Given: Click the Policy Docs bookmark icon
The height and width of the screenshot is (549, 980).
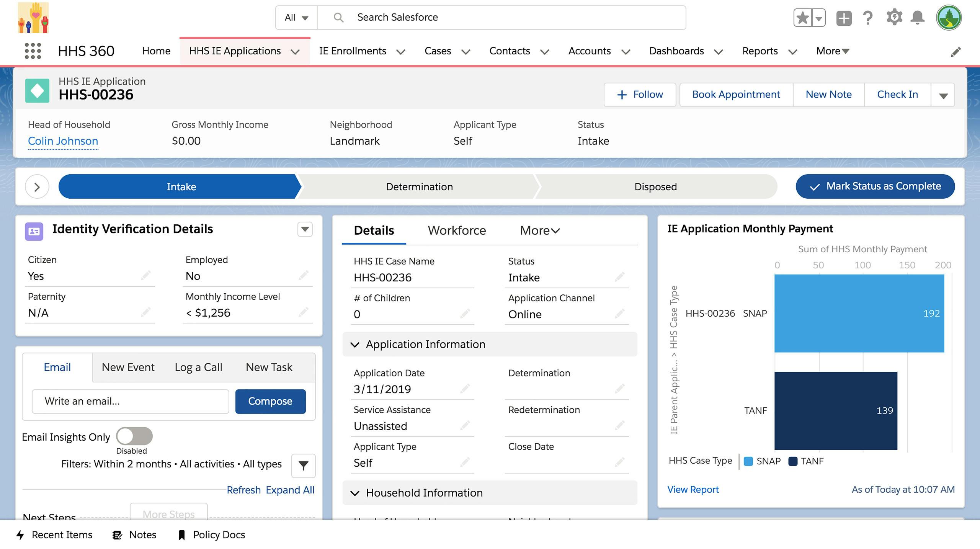Looking at the screenshot, I should 182,535.
